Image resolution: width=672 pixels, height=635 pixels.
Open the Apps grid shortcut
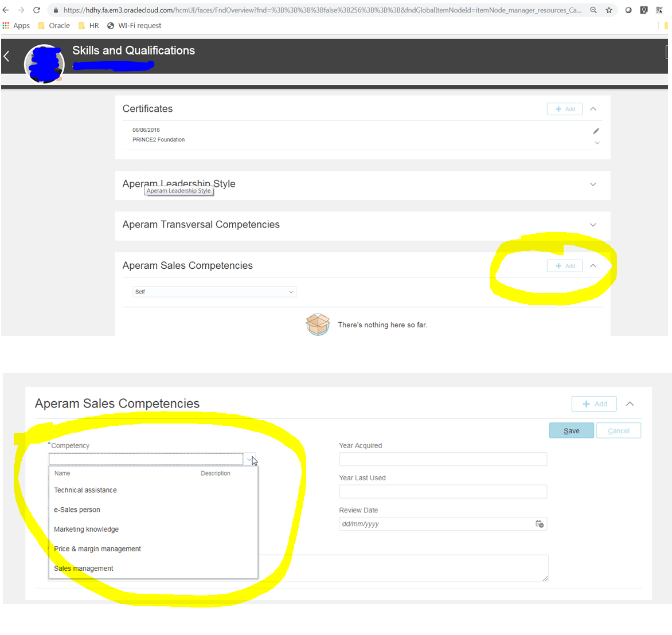[x=16, y=26]
